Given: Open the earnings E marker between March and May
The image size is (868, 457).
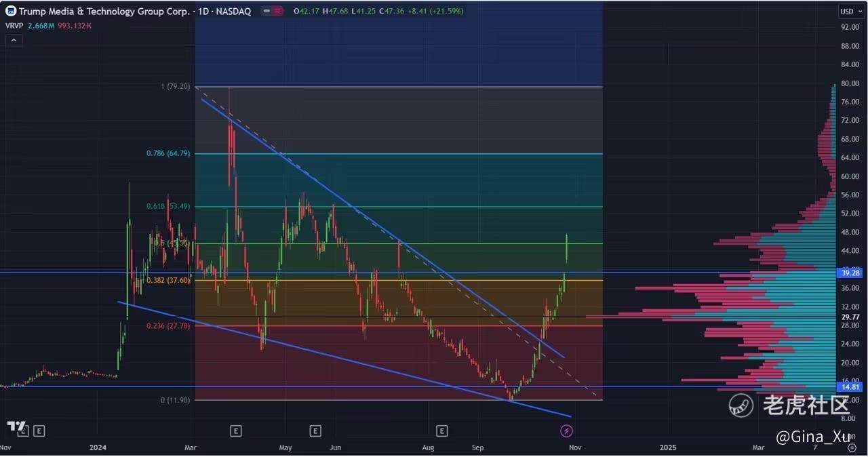Looking at the screenshot, I should [235, 431].
